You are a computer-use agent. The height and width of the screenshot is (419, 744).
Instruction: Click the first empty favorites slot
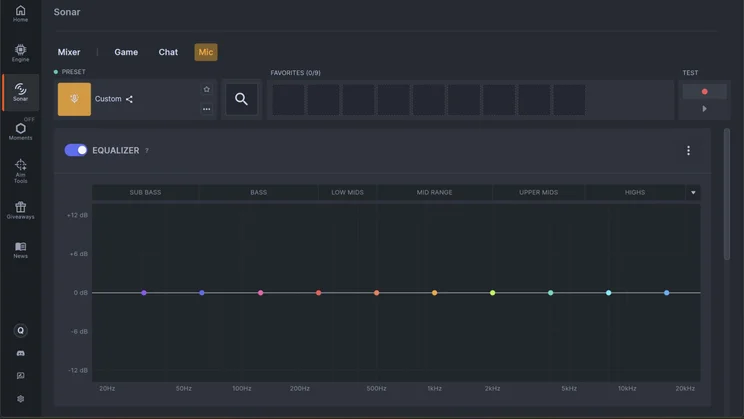pyautogui.click(x=288, y=100)
